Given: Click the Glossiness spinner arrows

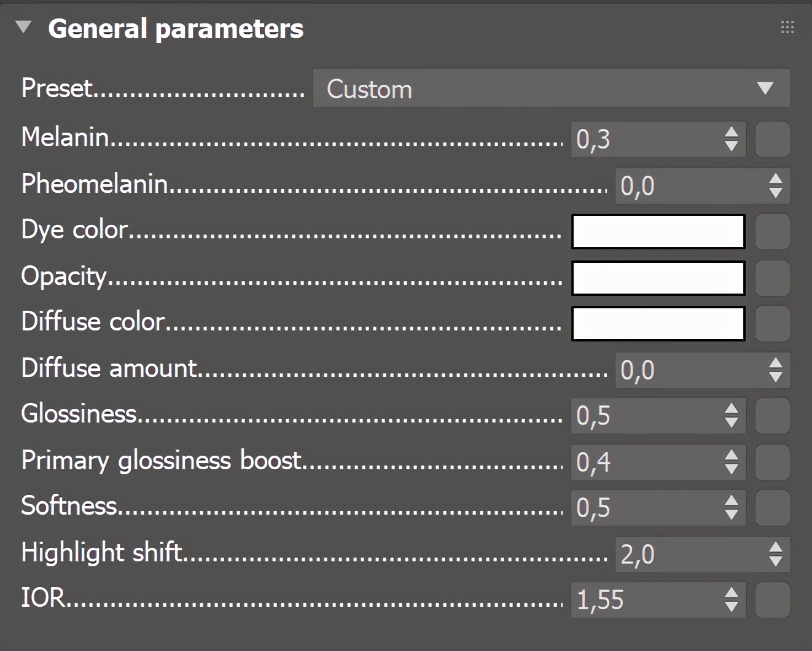Looking at the screenshot, I should click(732, 416).
